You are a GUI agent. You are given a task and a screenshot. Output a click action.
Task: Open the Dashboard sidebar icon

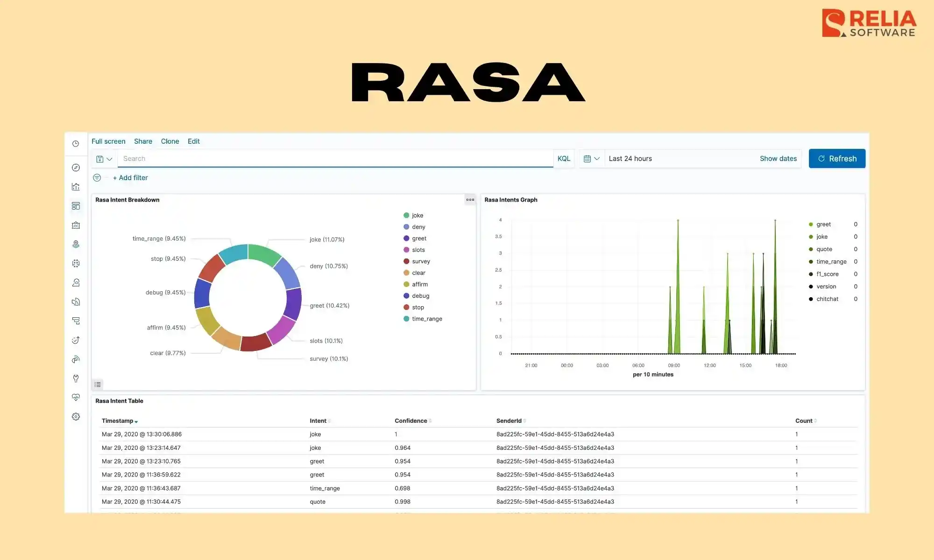click(76, 206)
